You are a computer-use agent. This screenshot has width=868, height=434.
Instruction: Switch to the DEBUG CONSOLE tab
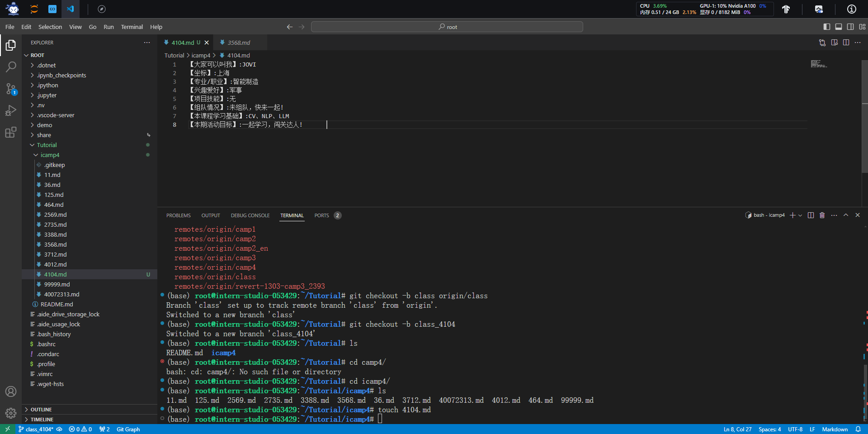click(250, 215)
